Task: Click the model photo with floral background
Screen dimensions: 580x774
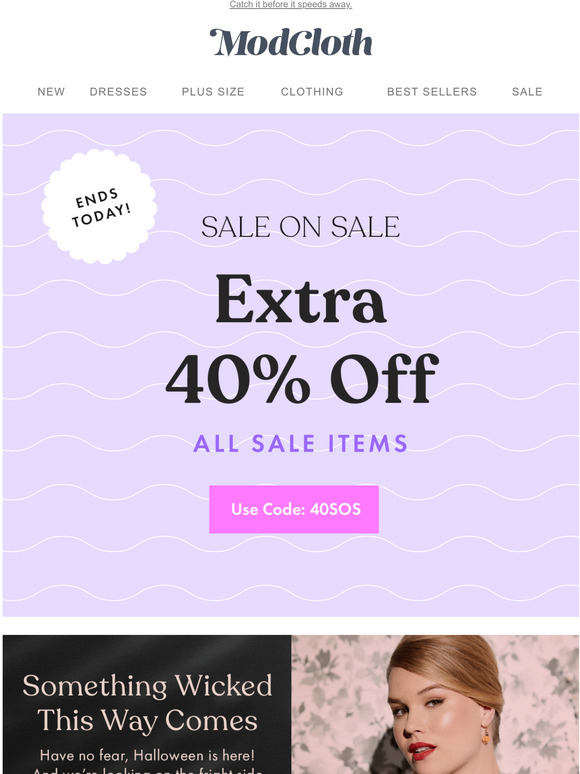Action: coord(434,704)
